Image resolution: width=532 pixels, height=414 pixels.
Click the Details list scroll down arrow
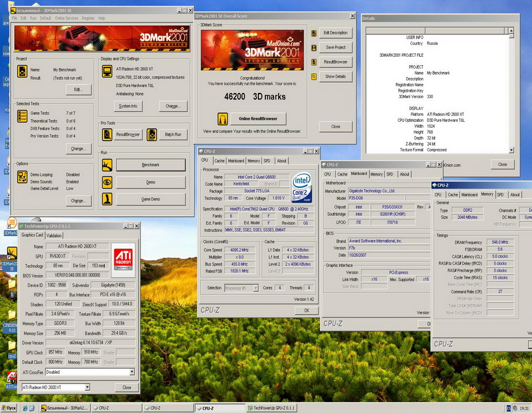[x=511, y=150]
